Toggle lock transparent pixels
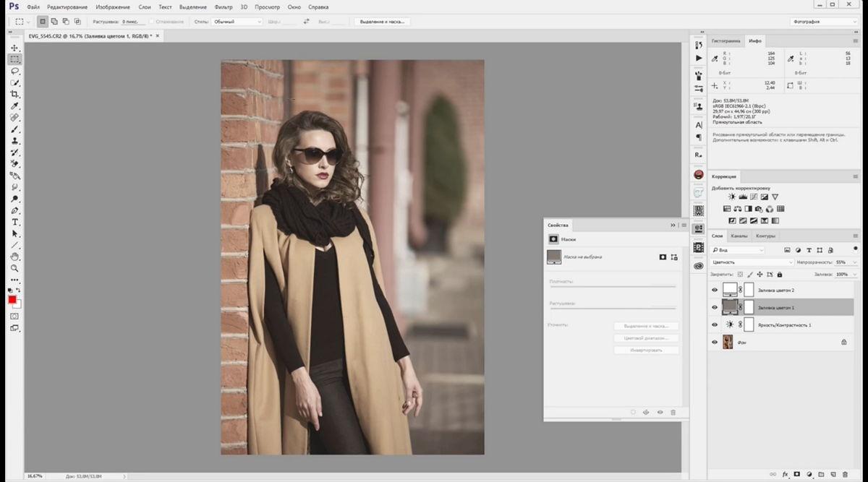This screenshot has width=868, height=482. 740,275
